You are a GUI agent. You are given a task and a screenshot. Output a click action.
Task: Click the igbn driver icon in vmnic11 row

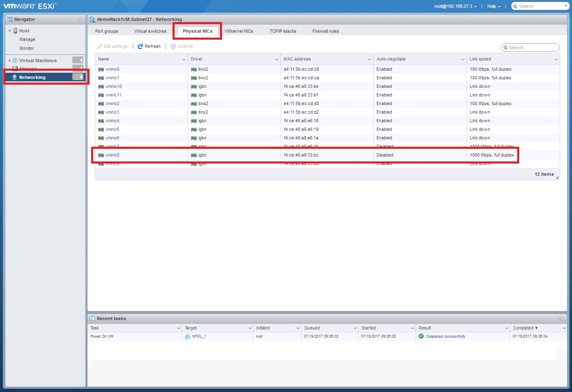(194, 95)
